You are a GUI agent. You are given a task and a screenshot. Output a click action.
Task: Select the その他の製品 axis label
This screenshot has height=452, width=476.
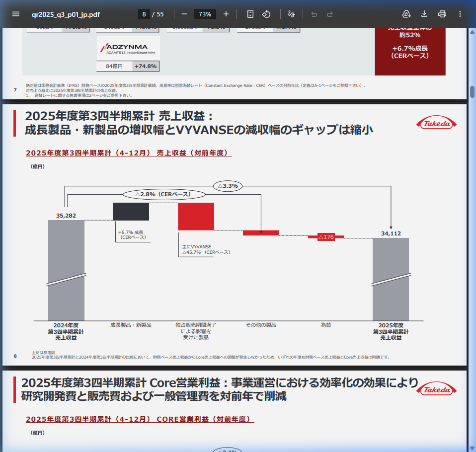pyautogui.click(x=261, y=325)
